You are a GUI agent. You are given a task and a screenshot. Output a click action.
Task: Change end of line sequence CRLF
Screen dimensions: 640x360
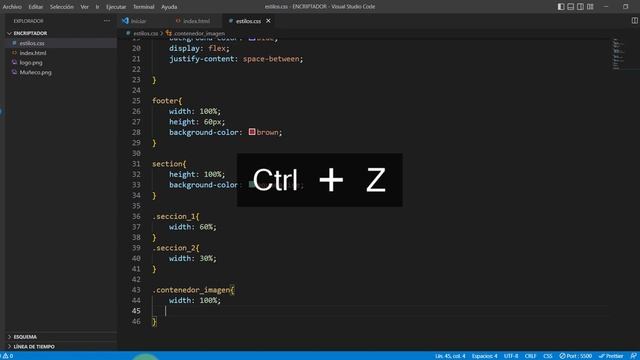[x=530, y=356]
